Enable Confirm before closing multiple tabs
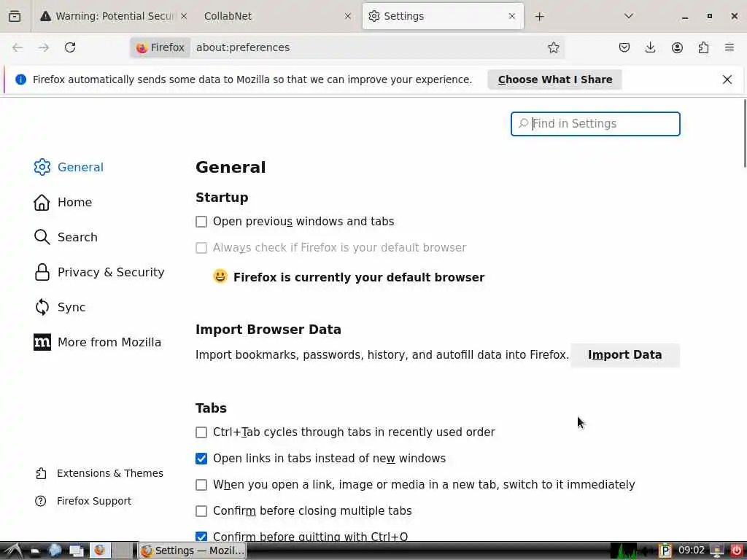This screenshot has height=560, width=747. 201,510
